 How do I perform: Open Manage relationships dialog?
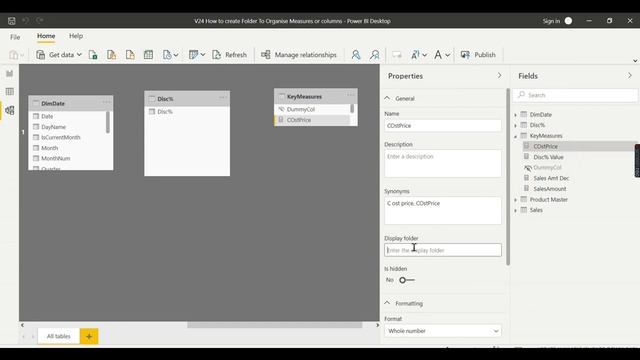[x=299, y=55]
